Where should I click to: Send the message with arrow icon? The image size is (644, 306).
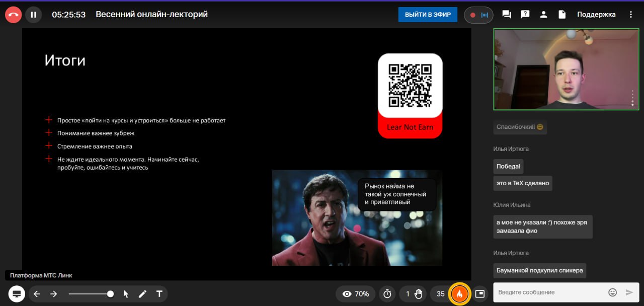[629, 292]
